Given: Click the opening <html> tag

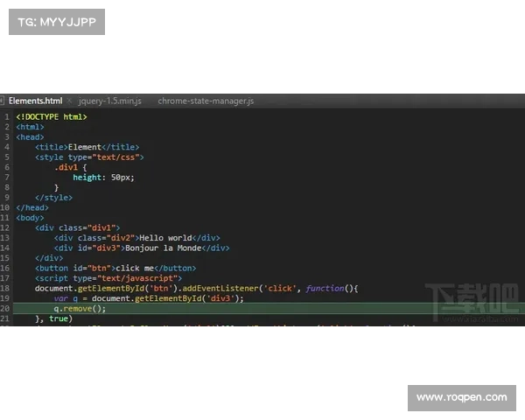Looking at the screenshot, I should point(30,127).
